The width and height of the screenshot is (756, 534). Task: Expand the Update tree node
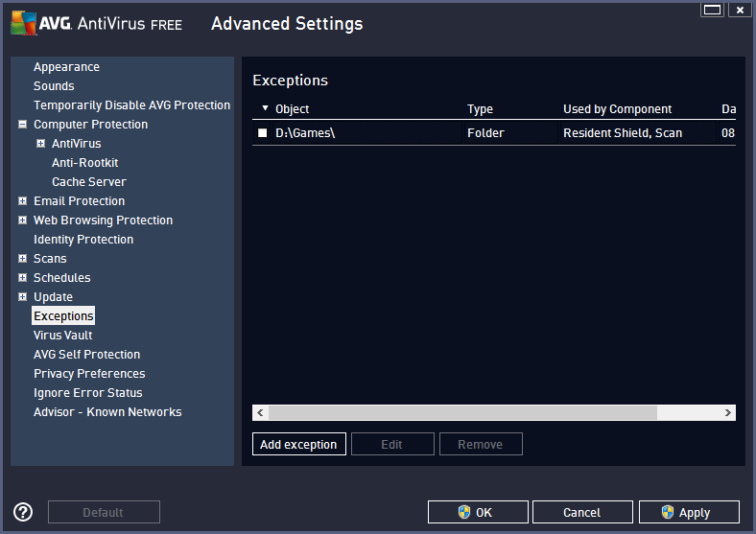click(x=22, y=297)
